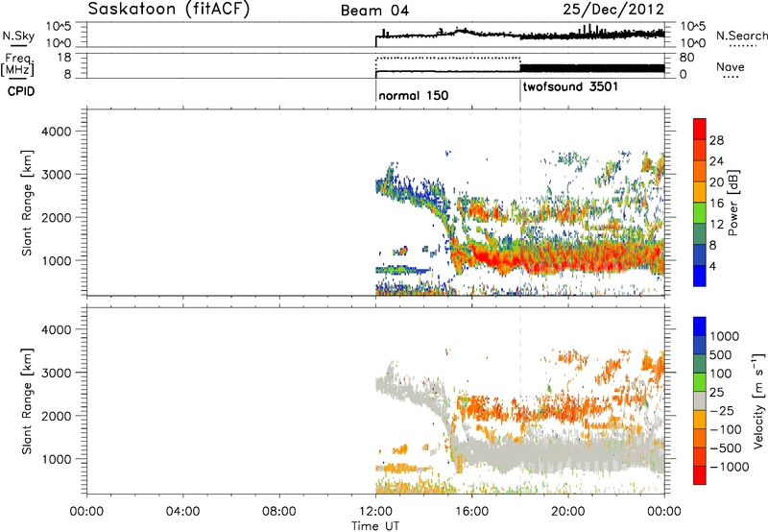
Task: Click the dashed CPID change line in power panel
Action: pyautogui.click(x=520, y=203)
